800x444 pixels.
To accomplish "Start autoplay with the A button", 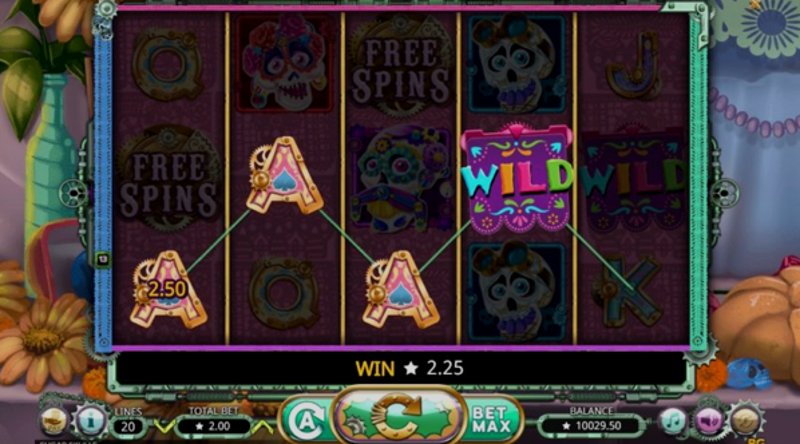I will click(x=305, y=421).
